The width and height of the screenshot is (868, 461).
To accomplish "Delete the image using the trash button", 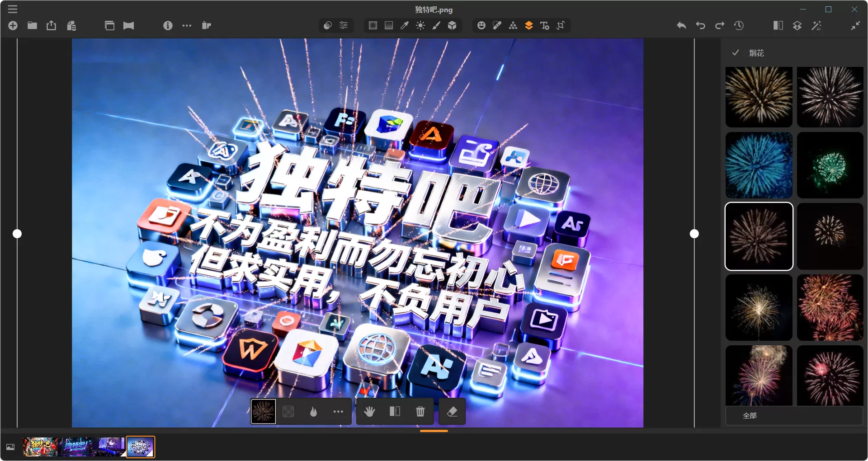I will (x=420, y=412).
